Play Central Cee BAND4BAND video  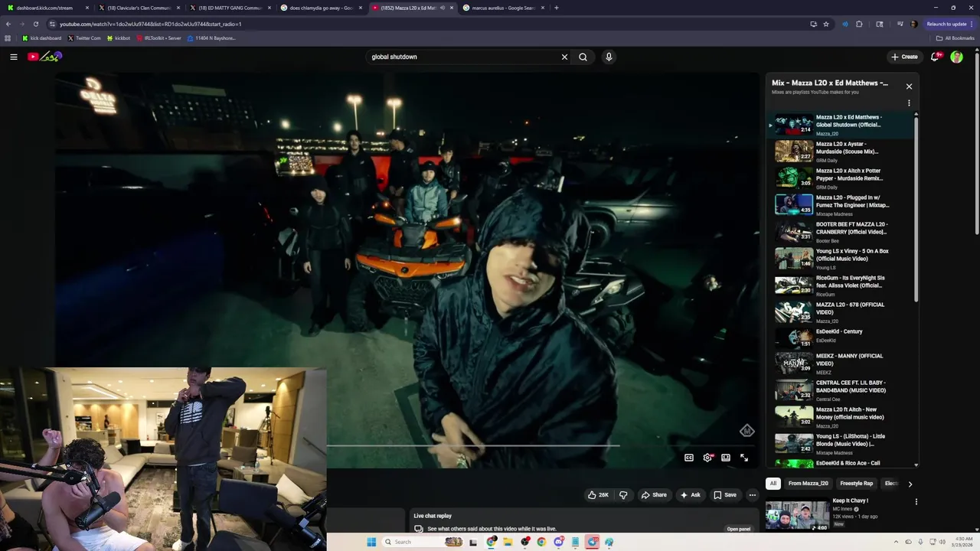click(x=794, y=390)
